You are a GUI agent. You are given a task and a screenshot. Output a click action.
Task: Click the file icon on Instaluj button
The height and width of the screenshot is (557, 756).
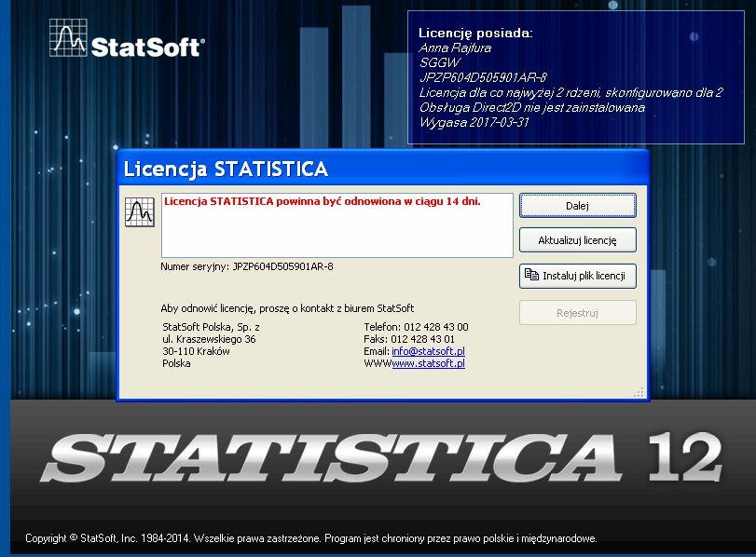(x=531, y=275)
